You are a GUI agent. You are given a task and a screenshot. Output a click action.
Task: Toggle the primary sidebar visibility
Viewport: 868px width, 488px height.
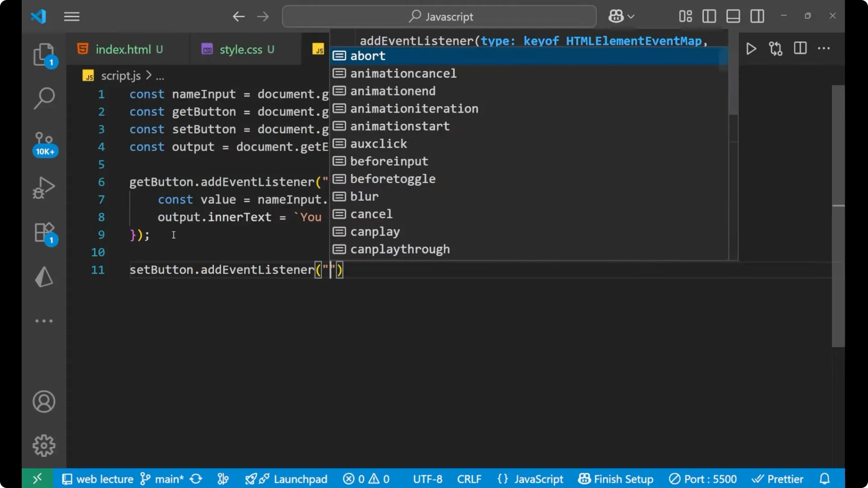coord(709,16)
